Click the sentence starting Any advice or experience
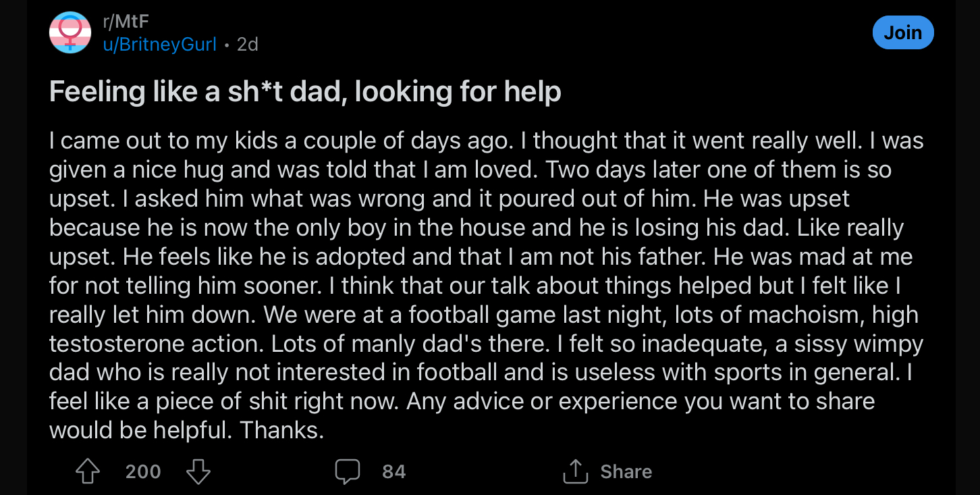This screenshot has width=980, height=495. click(641, 401)
